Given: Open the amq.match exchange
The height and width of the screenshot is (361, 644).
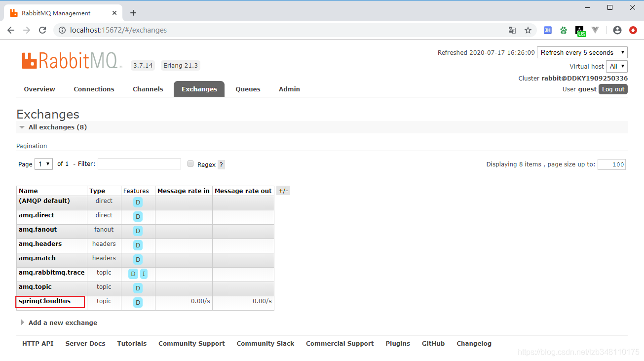Looking at the screenshot, I should click(37, 258).
